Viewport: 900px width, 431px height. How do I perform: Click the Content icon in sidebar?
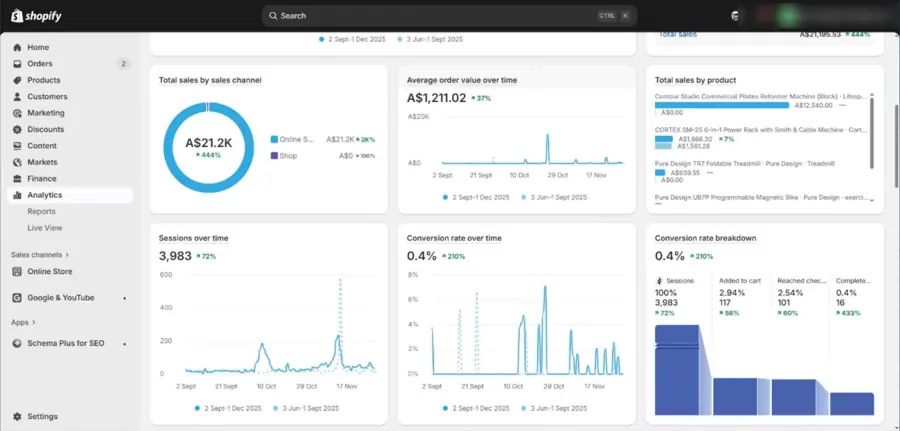pos(17,146)
